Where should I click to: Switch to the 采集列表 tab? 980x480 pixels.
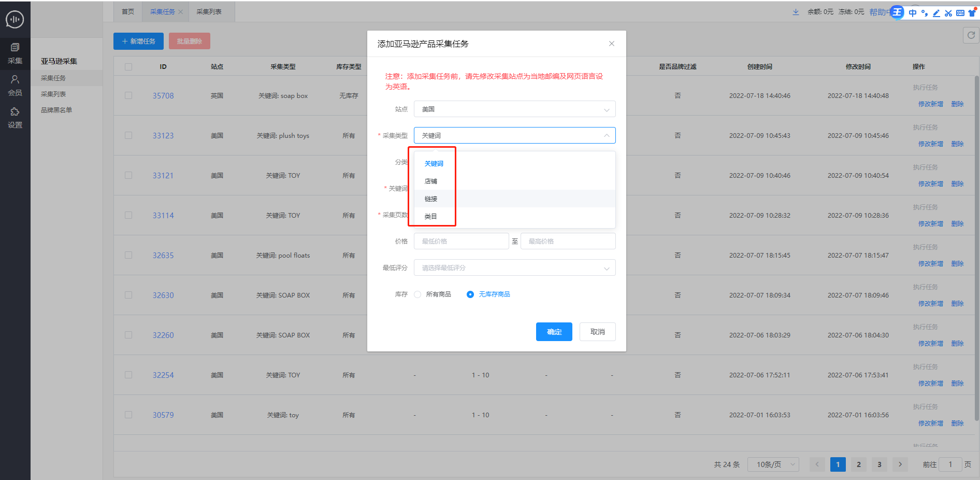pyautogui.click(x=209, y=12)
